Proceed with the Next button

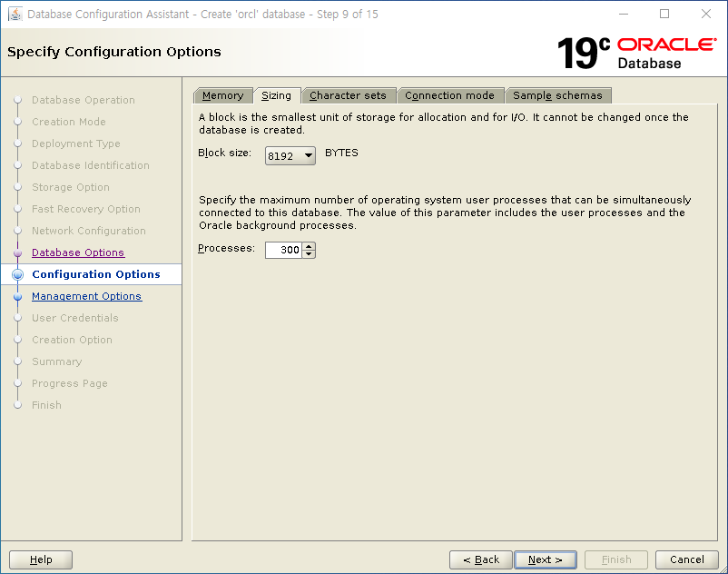coord(546,559)
